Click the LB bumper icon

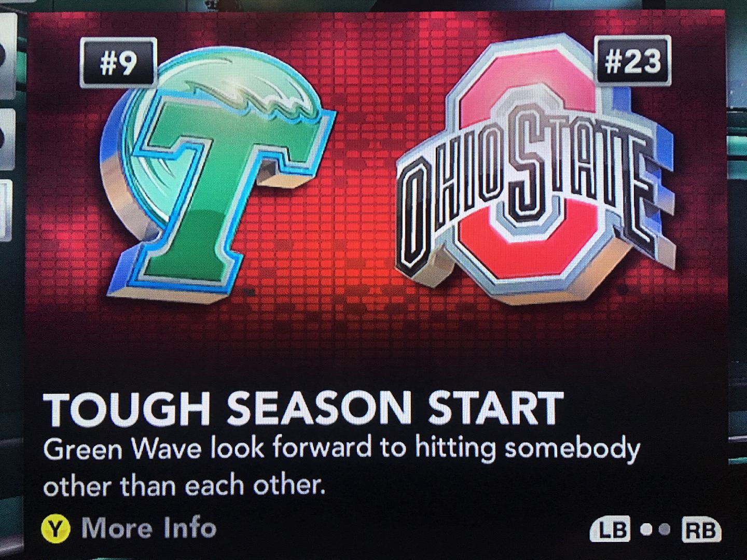coord(611,530)
